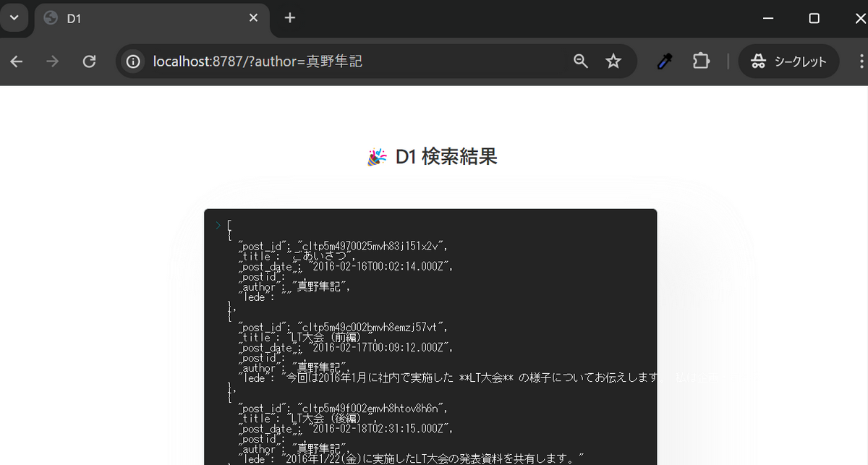Select the D1 browser tab

point(152,19)
